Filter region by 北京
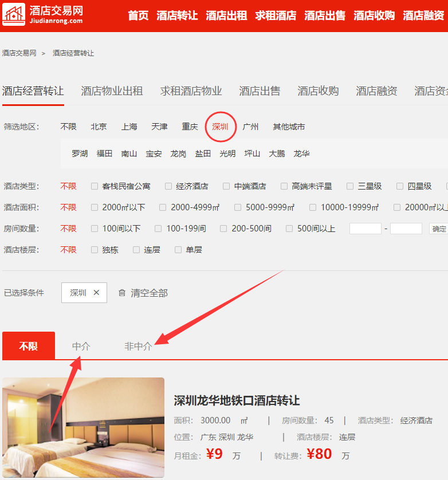 tap(99, 127)
